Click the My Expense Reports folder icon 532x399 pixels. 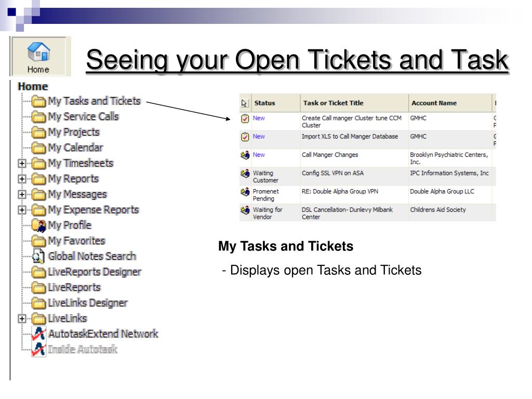click(38, 210)
